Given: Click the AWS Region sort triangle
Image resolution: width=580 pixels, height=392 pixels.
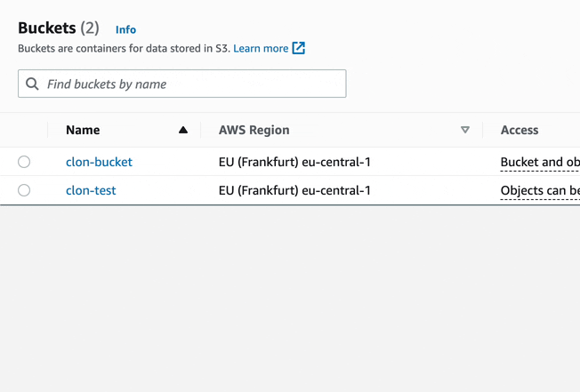Looking at the screenshot, I should (x=464, y=130).
